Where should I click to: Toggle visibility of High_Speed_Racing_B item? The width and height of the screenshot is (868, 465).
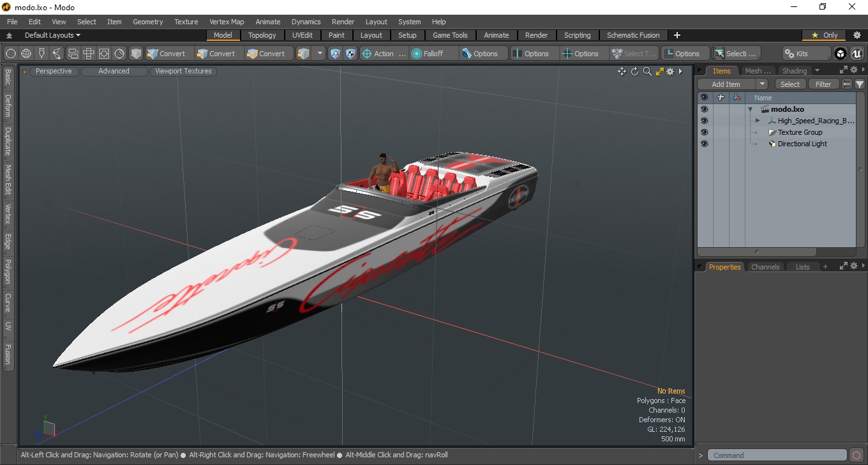(x=704, y=121)
